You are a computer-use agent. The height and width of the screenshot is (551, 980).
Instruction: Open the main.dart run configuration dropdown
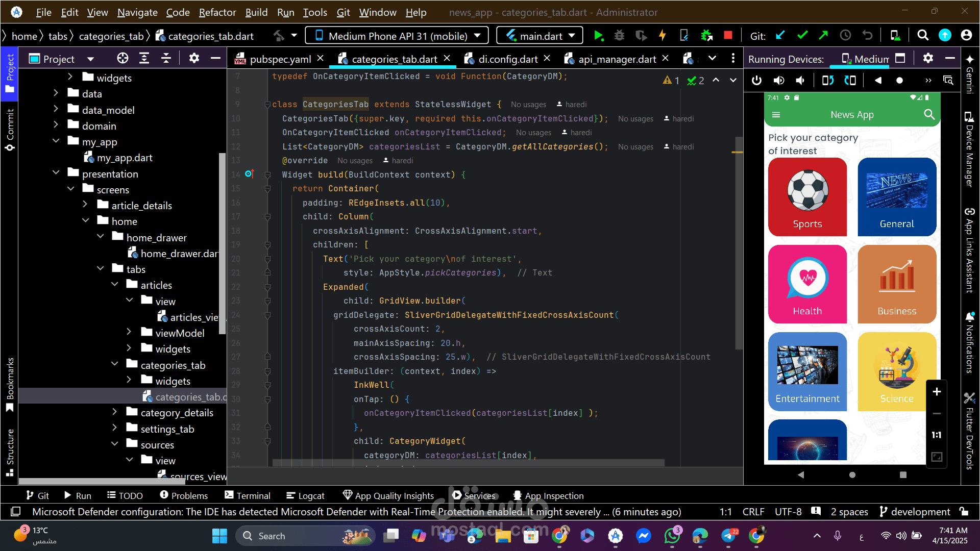[x=540, y=36]
